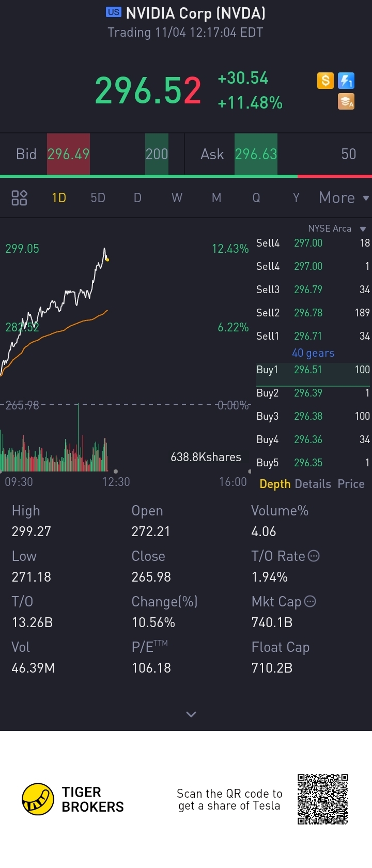Switch to the Q quarterly chart

pos(256,197)
